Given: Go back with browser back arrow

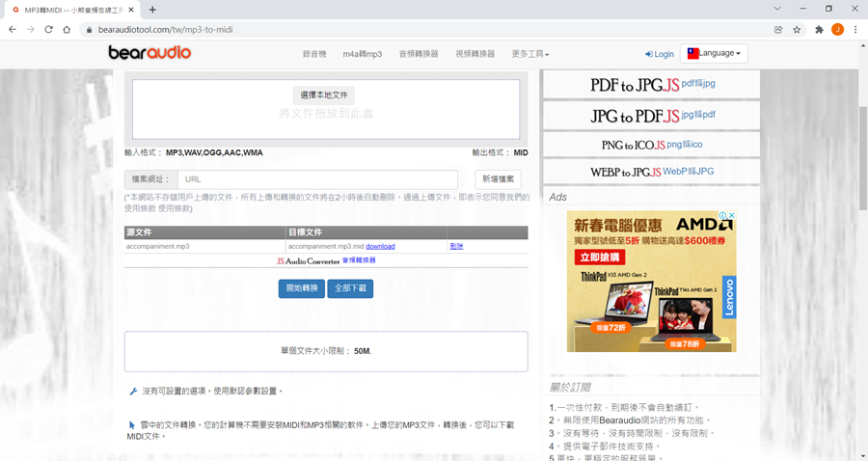Looking at the screenshot, I should (x=13, y=29).
